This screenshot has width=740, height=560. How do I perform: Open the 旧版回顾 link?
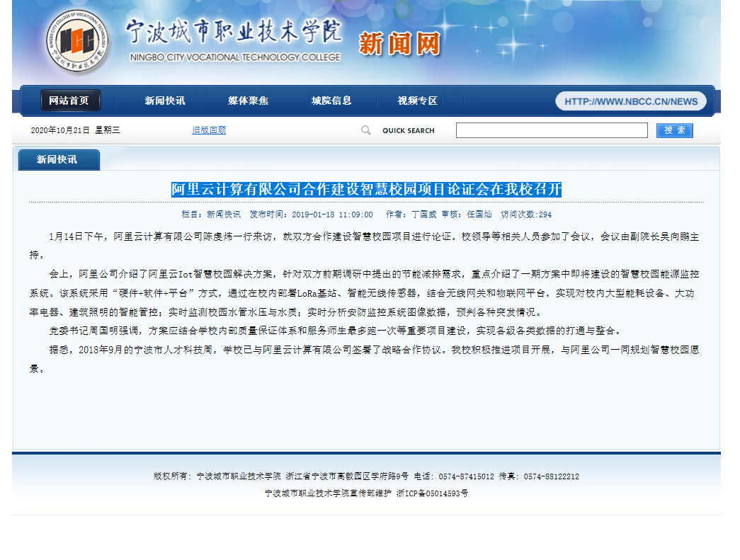point(209,130)
